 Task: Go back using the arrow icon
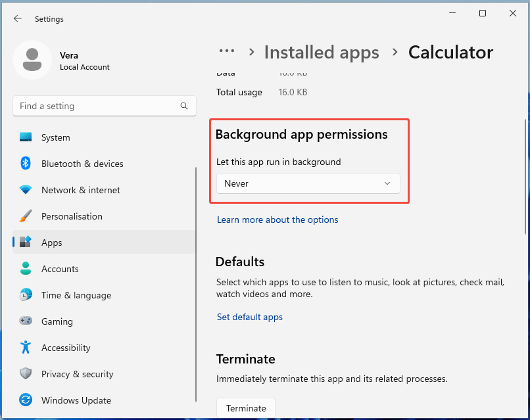click(x=18, y=18)
